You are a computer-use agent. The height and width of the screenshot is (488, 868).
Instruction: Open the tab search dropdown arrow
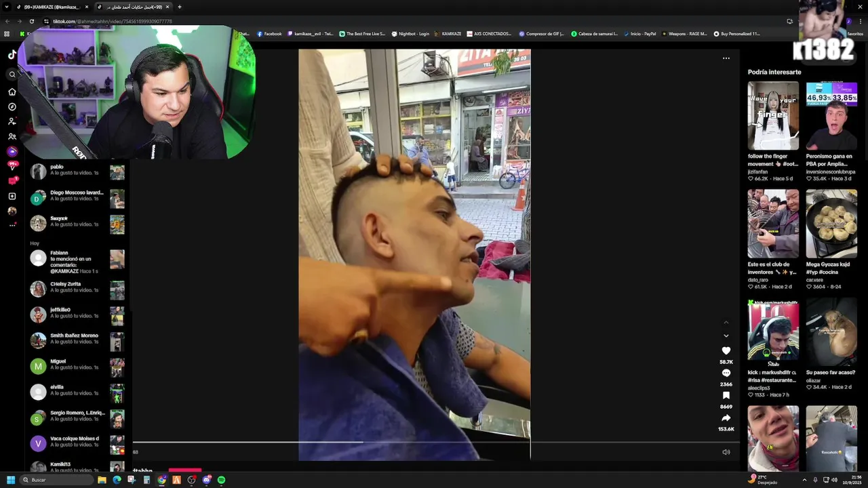7,7
